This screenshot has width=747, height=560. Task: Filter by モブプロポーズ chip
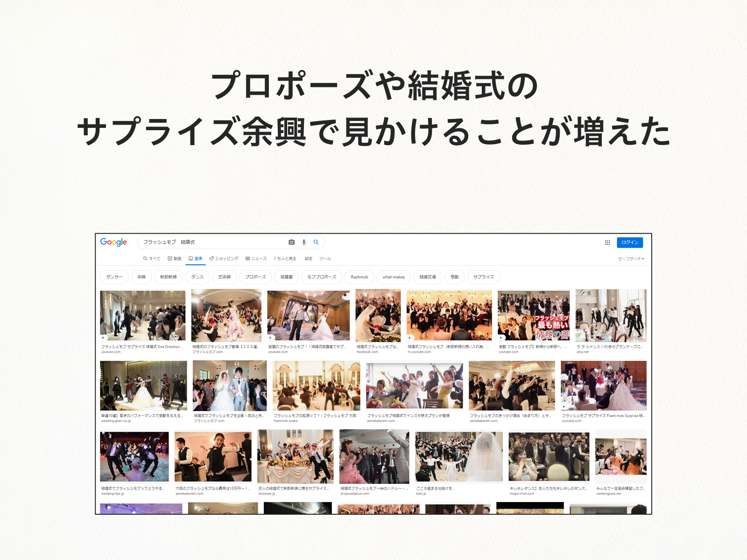[322, 277]
